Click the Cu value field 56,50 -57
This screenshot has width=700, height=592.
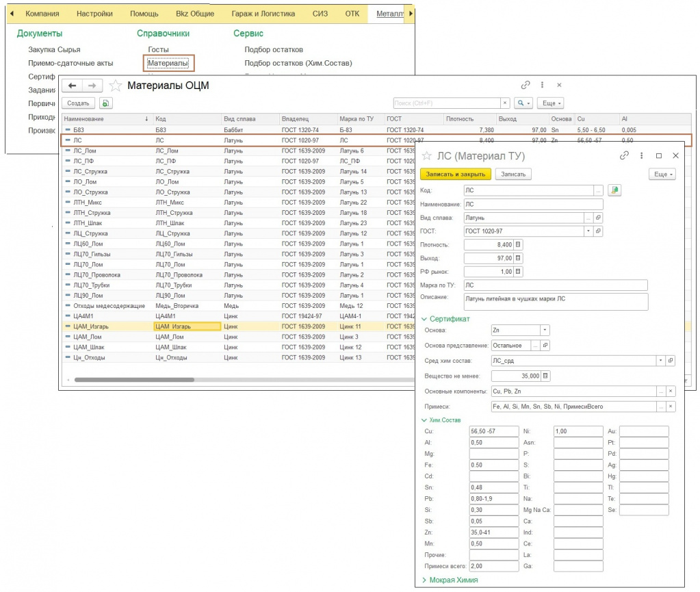coord(494,431)
